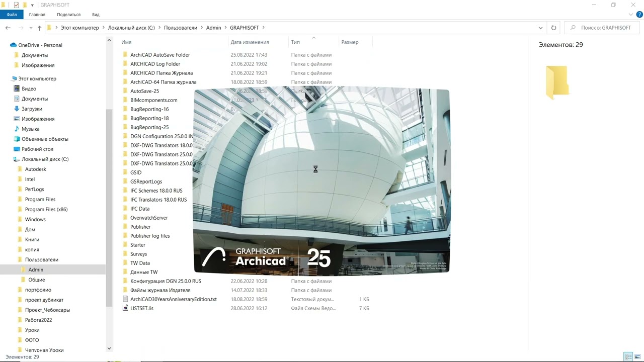Click the Publisher folder icon

(x=125, y=227)
